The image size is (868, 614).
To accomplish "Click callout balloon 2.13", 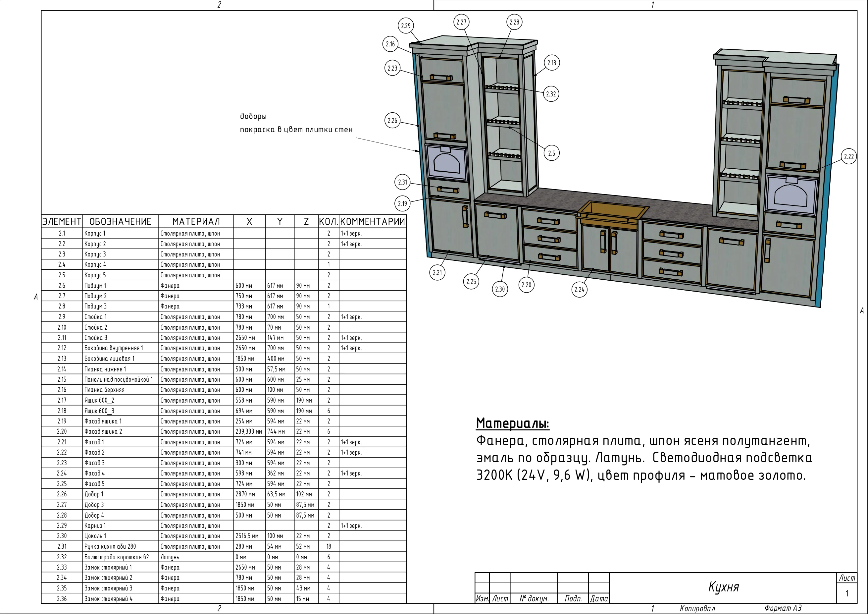I will 552,63.
